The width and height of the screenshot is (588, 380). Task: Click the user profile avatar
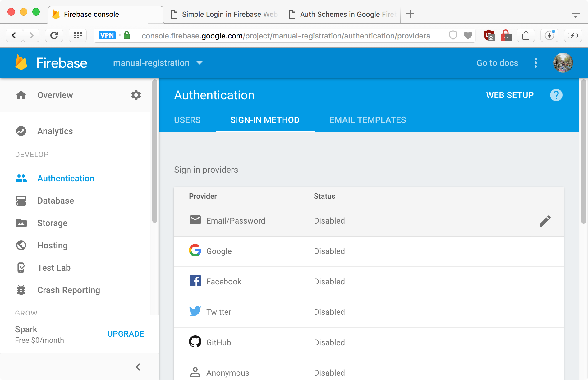(x=563, y=63)
